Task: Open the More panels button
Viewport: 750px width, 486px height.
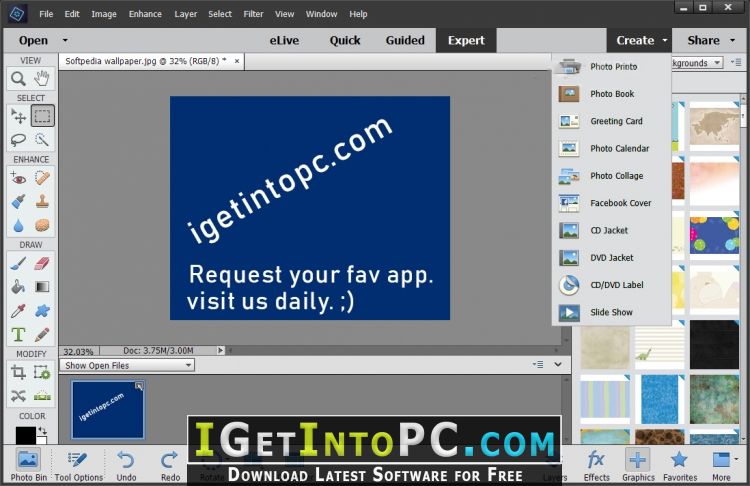Action: [722, 465]
